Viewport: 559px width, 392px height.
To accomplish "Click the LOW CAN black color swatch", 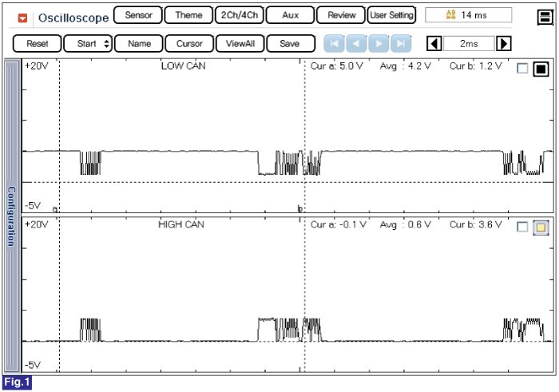I will (x=541, y=69).
